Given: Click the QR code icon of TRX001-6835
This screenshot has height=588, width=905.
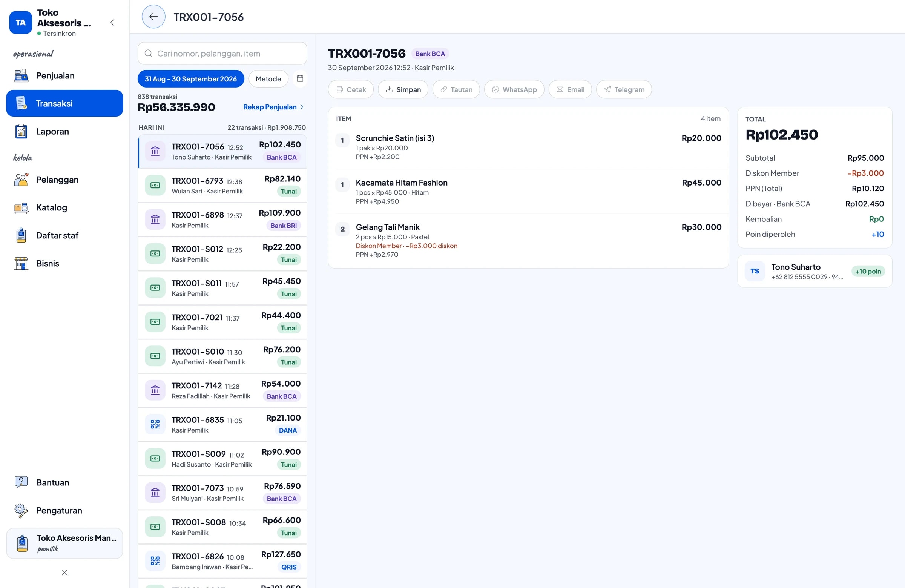Looking at the screenshot, I should 155,424.
